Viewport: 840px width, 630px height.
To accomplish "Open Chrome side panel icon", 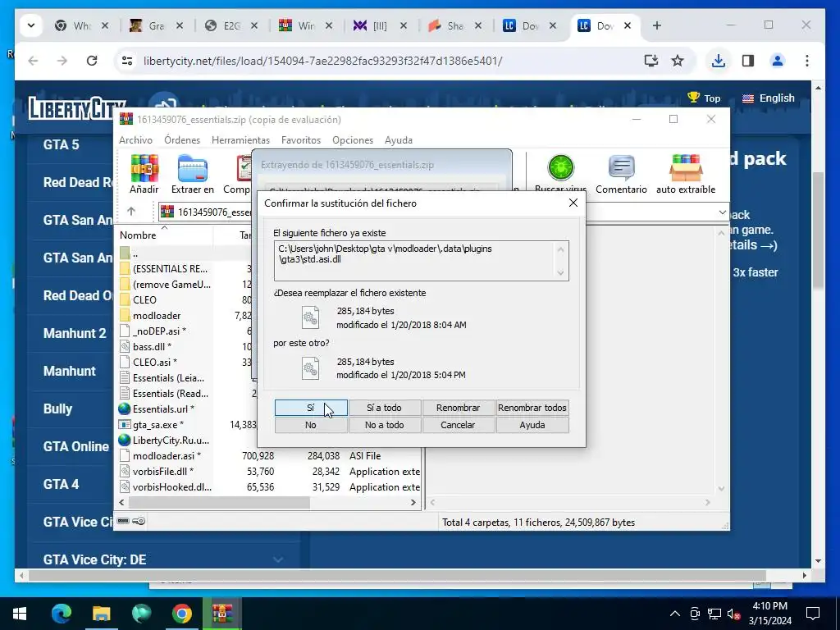I will [748, 61].
